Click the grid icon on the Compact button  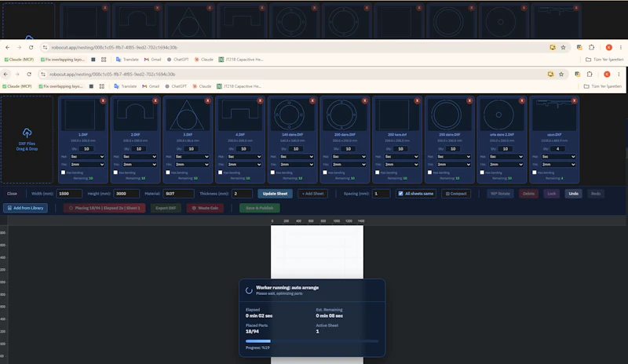[447, 194]
